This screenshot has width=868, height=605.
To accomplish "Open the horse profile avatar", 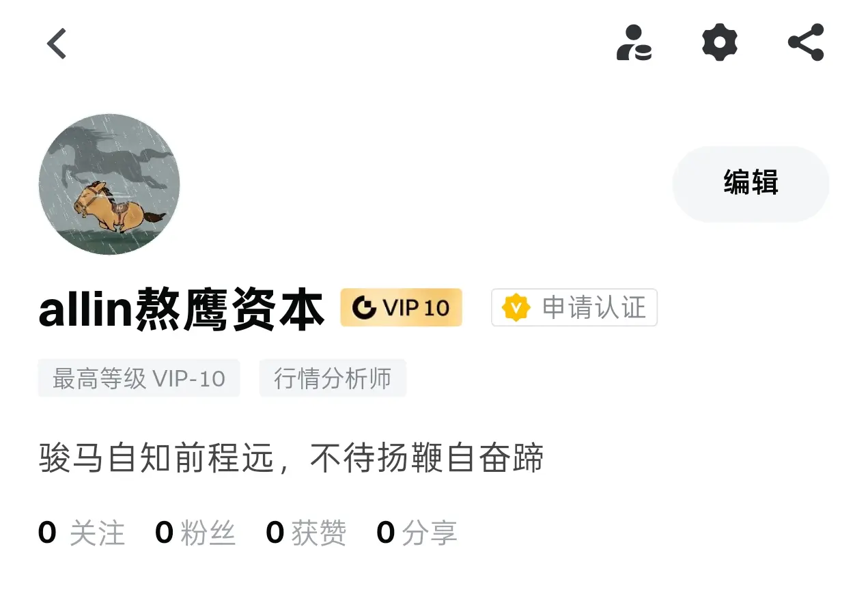I will [109, 184].
